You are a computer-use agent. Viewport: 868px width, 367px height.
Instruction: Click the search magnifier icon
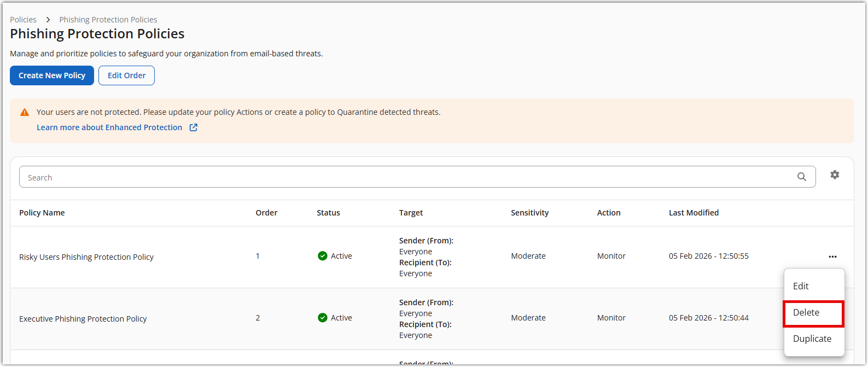(x=801, y=177)
